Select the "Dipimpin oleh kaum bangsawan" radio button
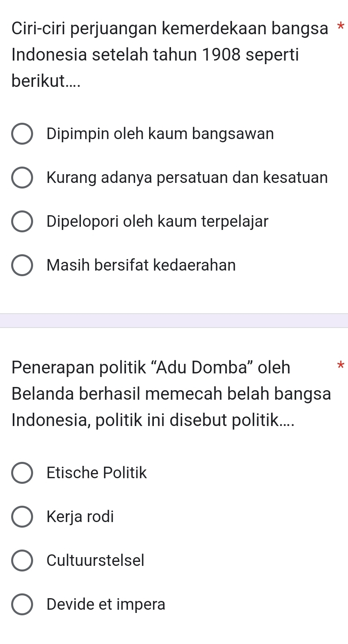The image size is (348, 644). [x=22, y=134]
